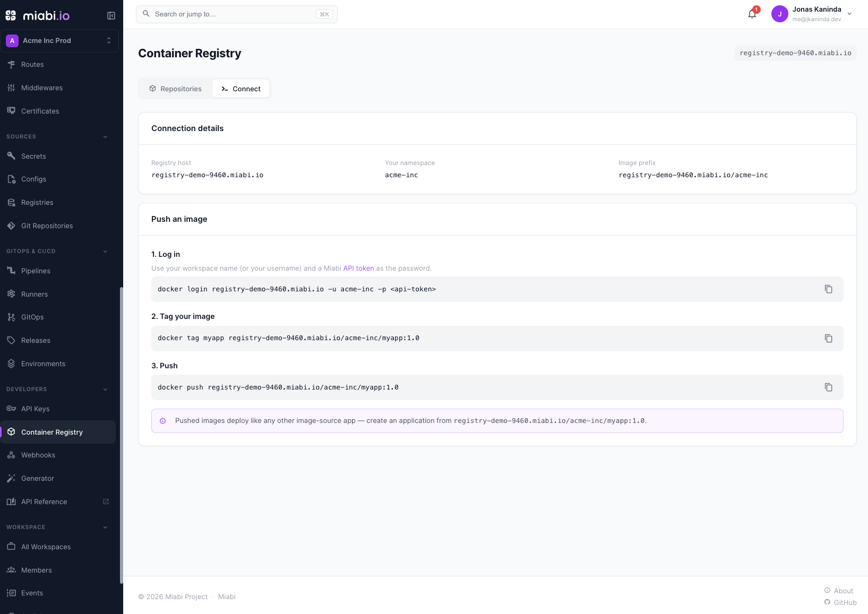Click the API Keys key icon
Image resolution: width=868 pixels, height=614 pixels.
click(x=11, y=409)
